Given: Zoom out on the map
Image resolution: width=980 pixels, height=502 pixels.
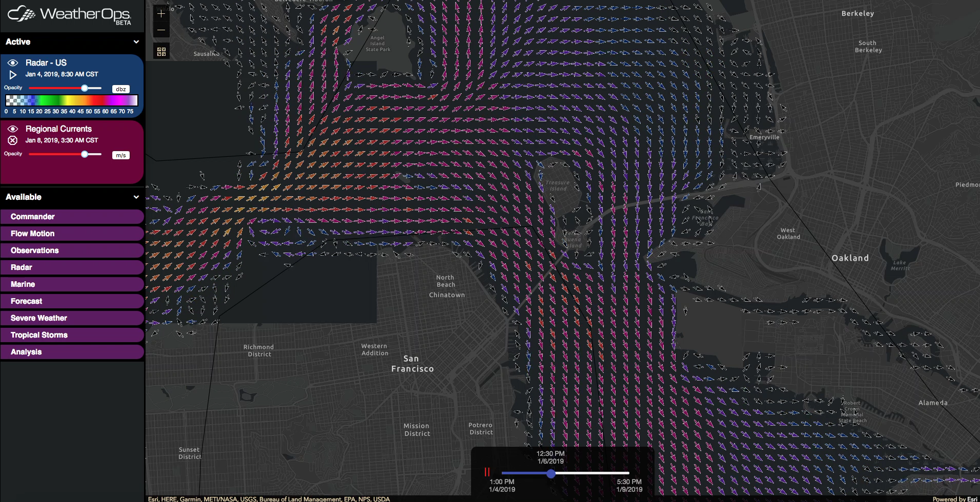Looking at the screenshot, I should (161, 30).
